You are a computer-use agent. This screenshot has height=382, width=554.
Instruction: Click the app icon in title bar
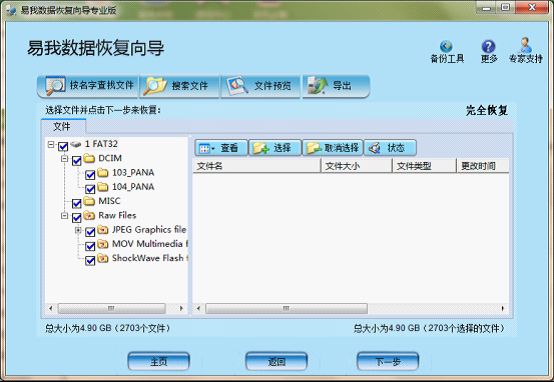[11, 10]
